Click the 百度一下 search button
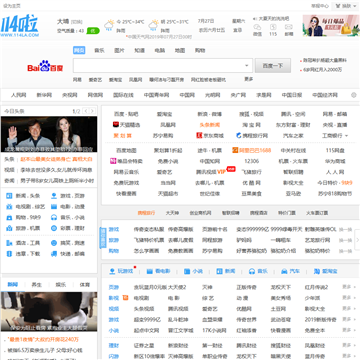Image resolution: width=360 pixels, height=360 pixels. [273, 66]
